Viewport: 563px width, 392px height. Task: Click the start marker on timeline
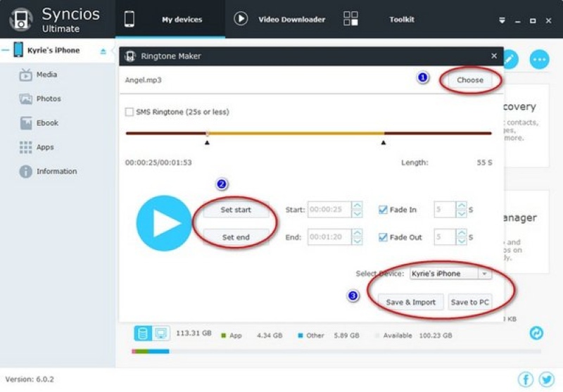(207, 142)
